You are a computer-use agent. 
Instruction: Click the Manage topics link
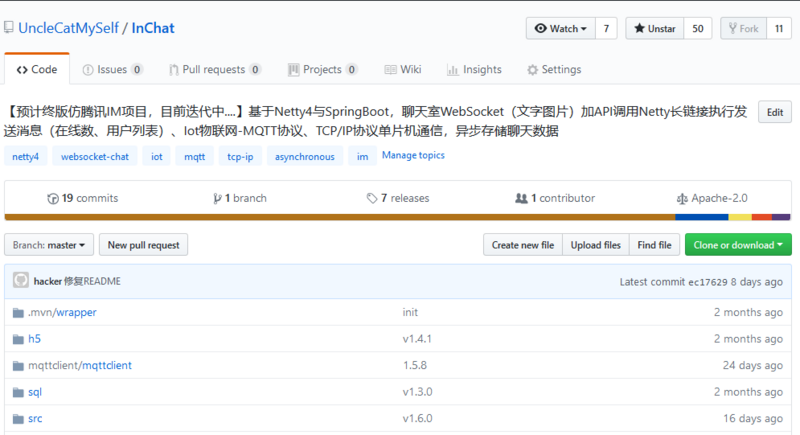click(413, 155)
